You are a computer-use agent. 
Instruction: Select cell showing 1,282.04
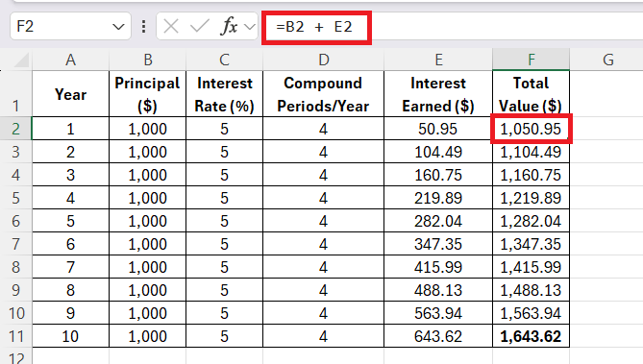coord(532,221)
